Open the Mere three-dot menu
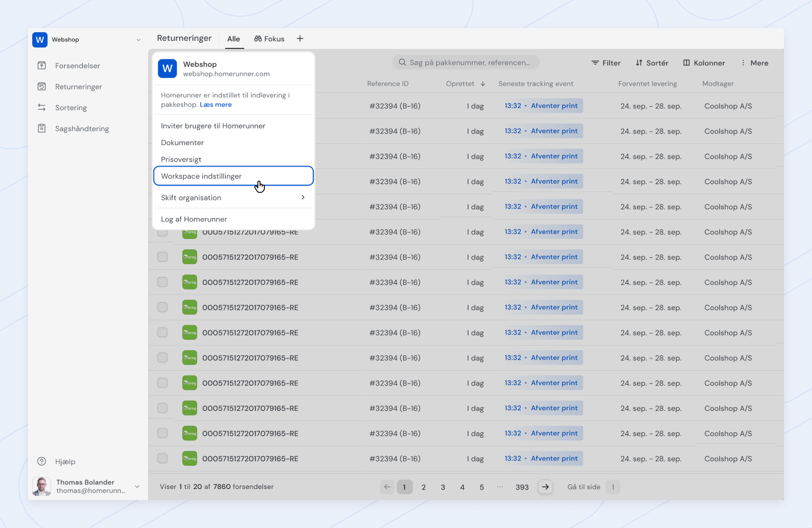The width and height of the screenshot is (812, 528). point(754,63)
